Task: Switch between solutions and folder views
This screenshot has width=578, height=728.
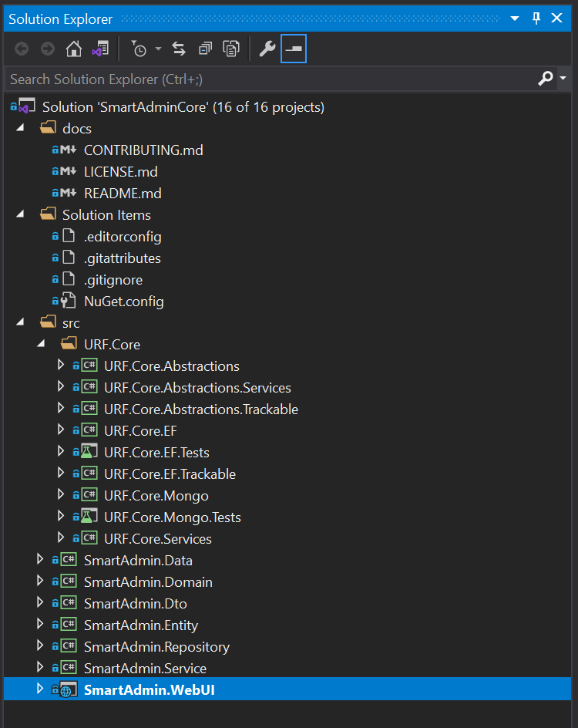Action: pyautogui.click(x=100, y=49)
